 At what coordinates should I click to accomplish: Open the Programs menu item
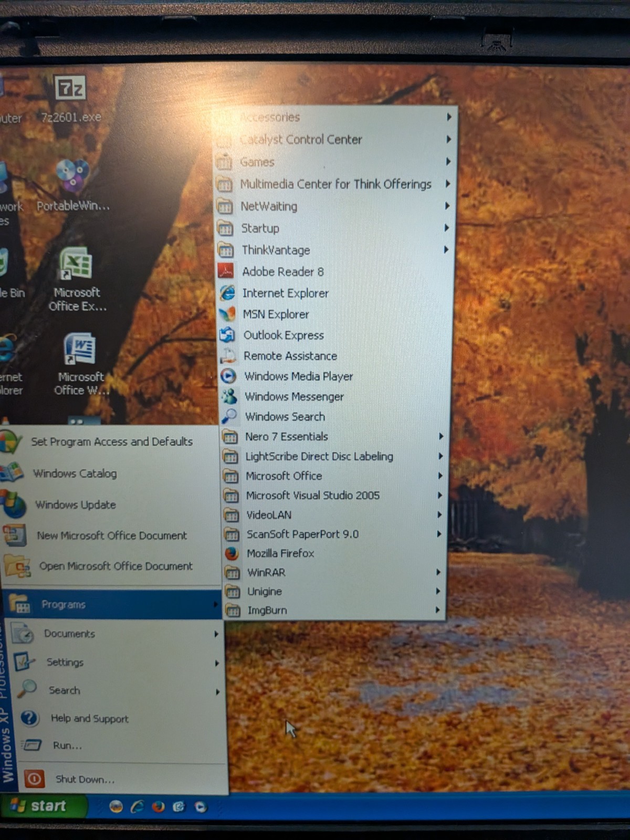point(112,604)
